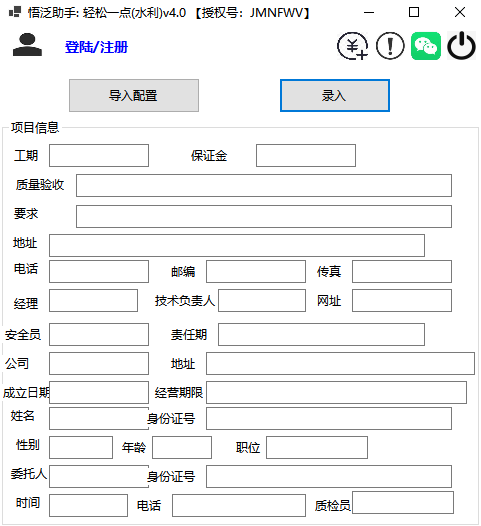This screenshot has width=481, height=526.
Task: Click the app logo in title bar
Action: [15, 12]
